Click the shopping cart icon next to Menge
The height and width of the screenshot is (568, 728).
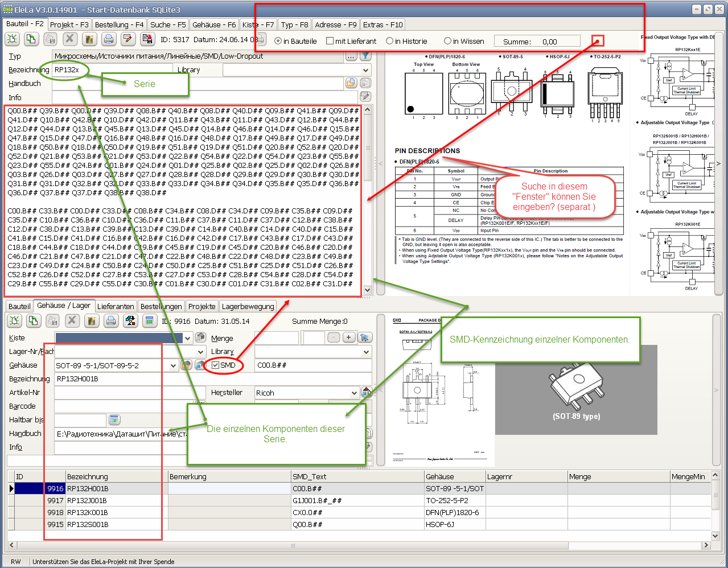click(365, 337)
